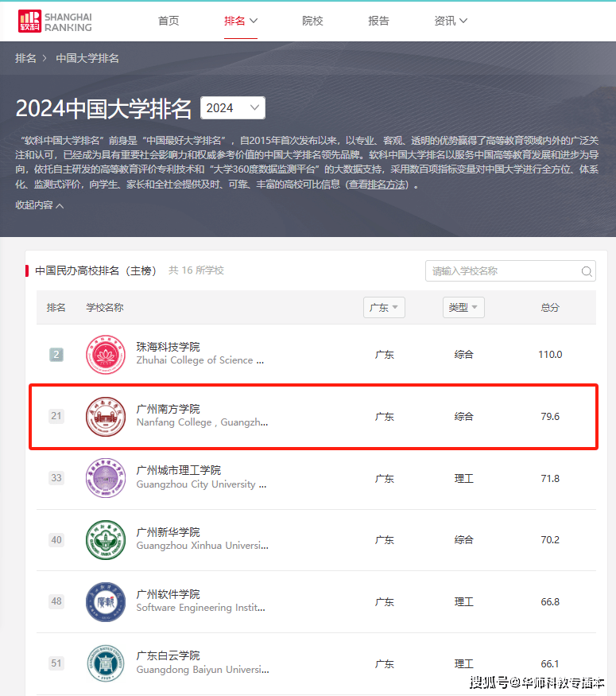Click the 珠海科技学院 school emblem

pos(106,355)
